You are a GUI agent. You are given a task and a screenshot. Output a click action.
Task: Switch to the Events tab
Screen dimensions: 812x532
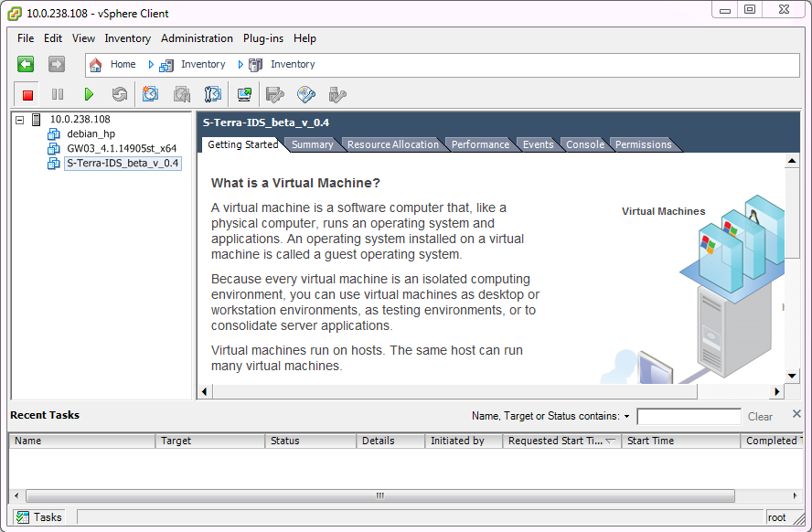538,145
